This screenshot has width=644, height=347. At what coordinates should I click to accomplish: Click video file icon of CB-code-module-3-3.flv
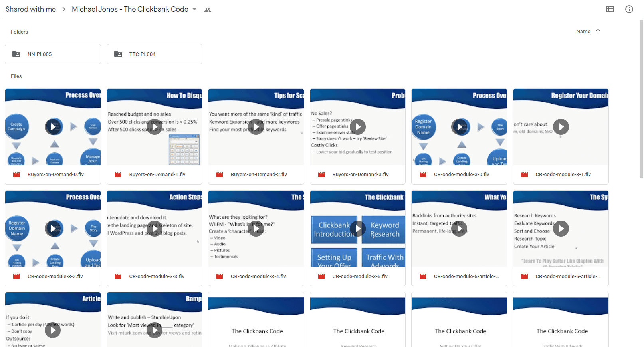point(118,276)
